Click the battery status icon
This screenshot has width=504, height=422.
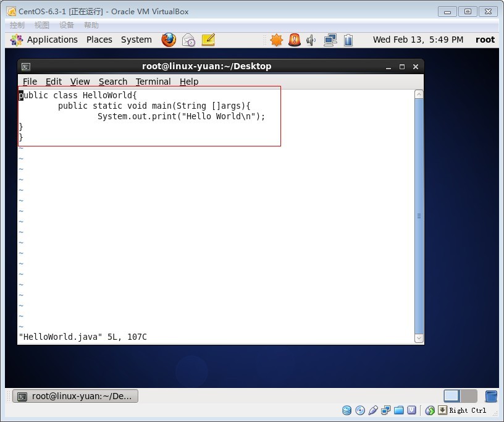[x=348, y=40]
